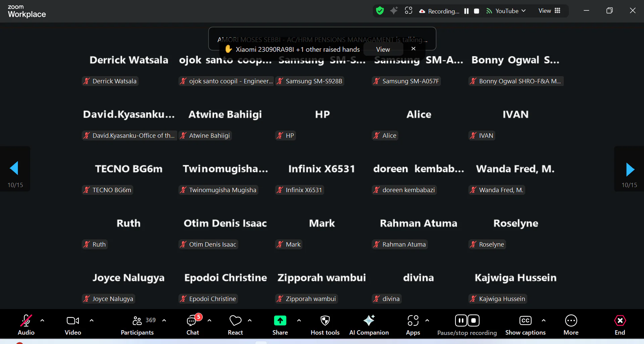Toggle the Video camera on
Image resolution: width=644 pixels, height=344 pixels.
73,325
